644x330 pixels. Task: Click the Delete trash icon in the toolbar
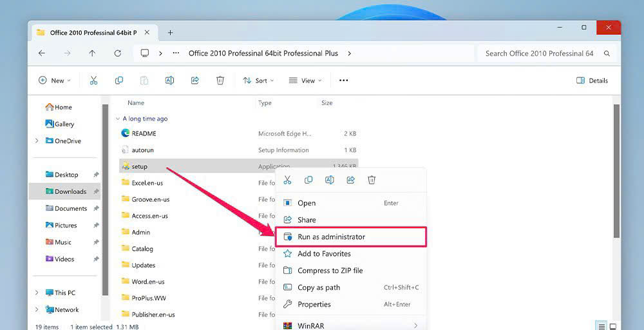(x=220, y=81)
